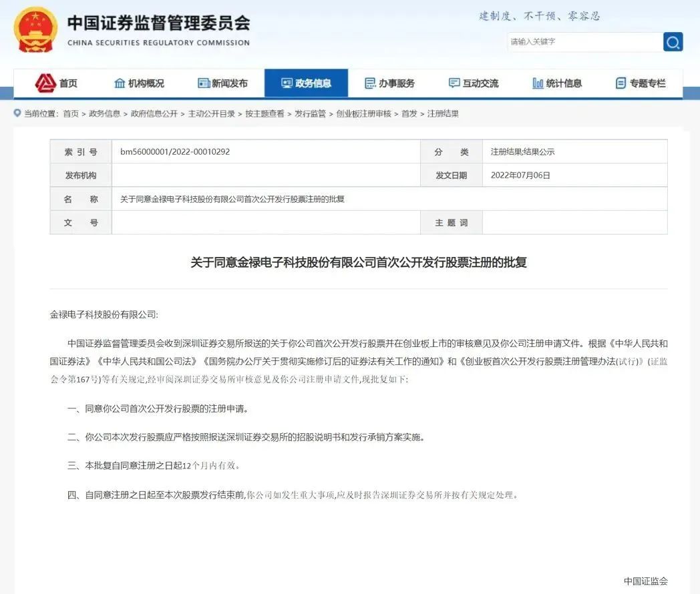Click the 互动交流 chat bubble icon
The width and height of the screenshot is (700, 594).
454,83
